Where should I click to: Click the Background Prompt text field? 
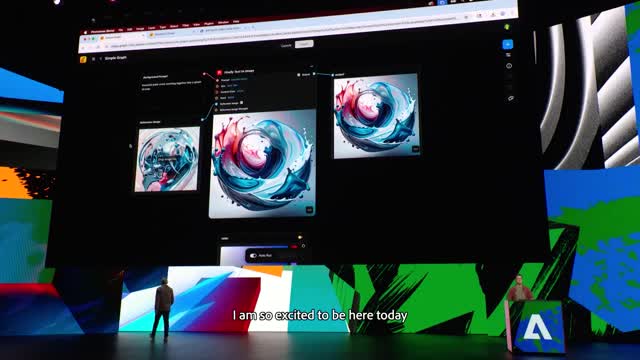point(171,85)
